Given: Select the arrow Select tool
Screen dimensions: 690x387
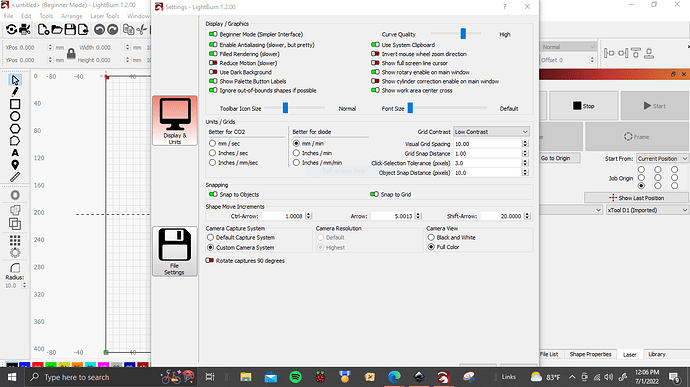Looking at the screenshot, I should tap(15, 80).
